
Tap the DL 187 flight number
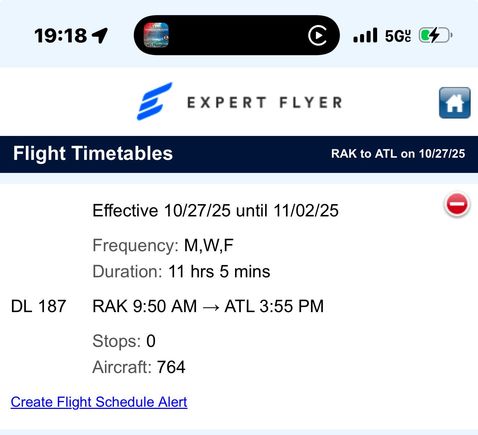(38, 306)
